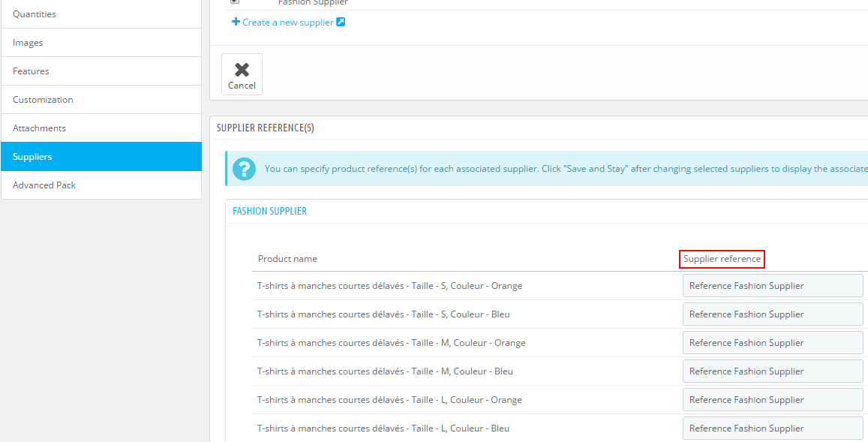Viewport: 868px width, 442px height.
Task: Open the Create a new supplier link
Action: [x=287, y=23]
